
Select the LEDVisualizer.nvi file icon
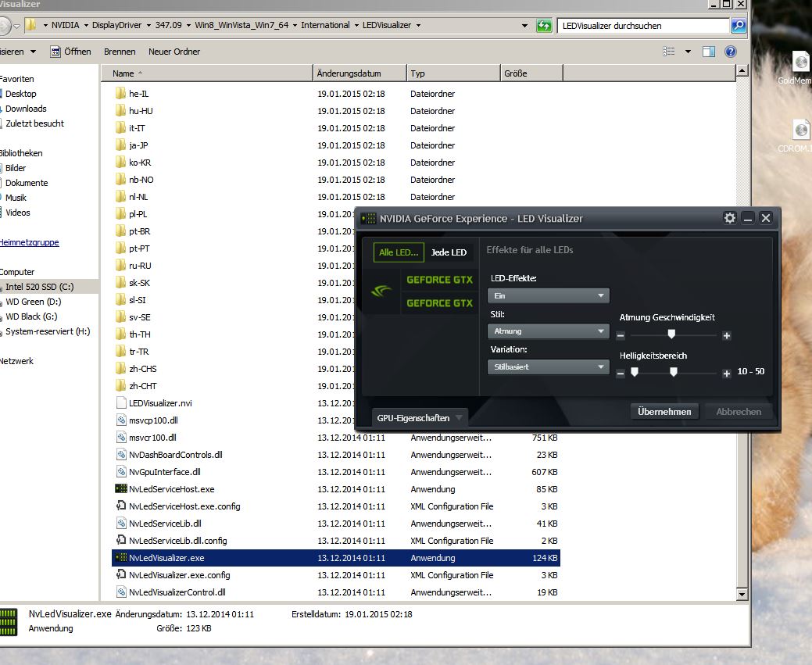(121, 402)
